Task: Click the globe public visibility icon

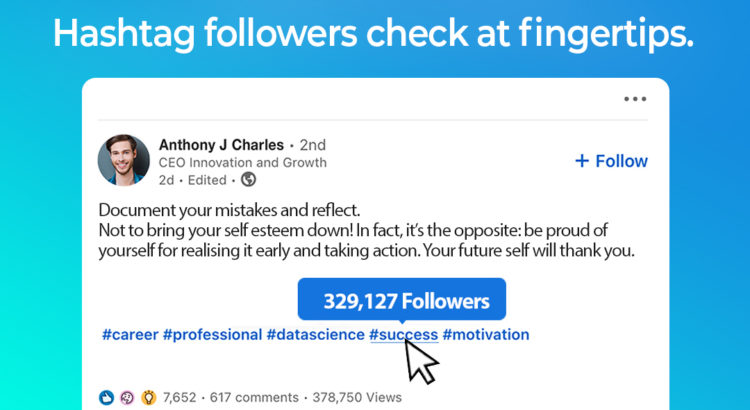Action: pyautogui.click(x=249, y=180)
